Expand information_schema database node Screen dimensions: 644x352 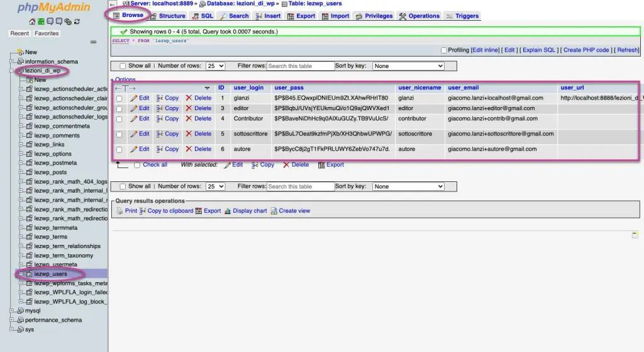pos(11,61)
